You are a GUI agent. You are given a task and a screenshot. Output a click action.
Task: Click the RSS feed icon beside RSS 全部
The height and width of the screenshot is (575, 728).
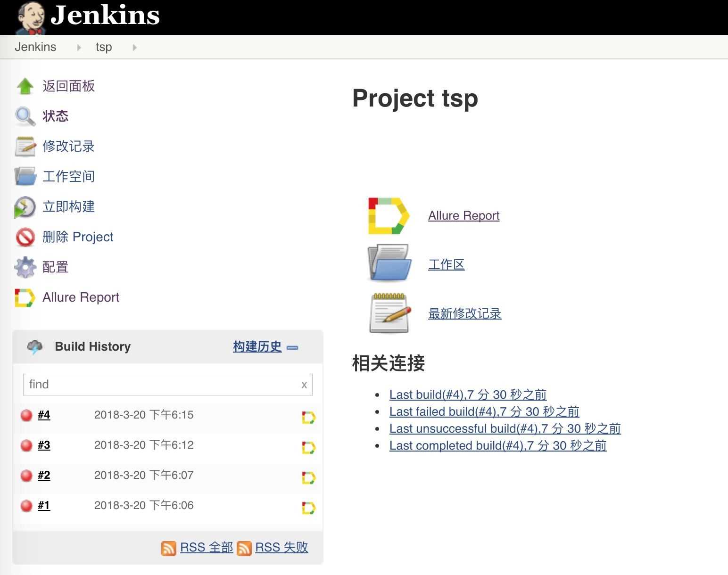pos(169,548)
